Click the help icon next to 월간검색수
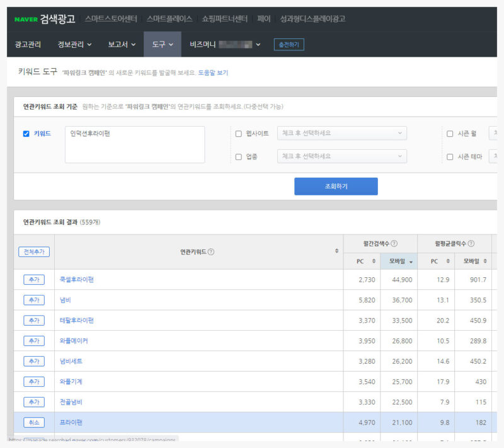The image size is (504, 448). point(394,244)
